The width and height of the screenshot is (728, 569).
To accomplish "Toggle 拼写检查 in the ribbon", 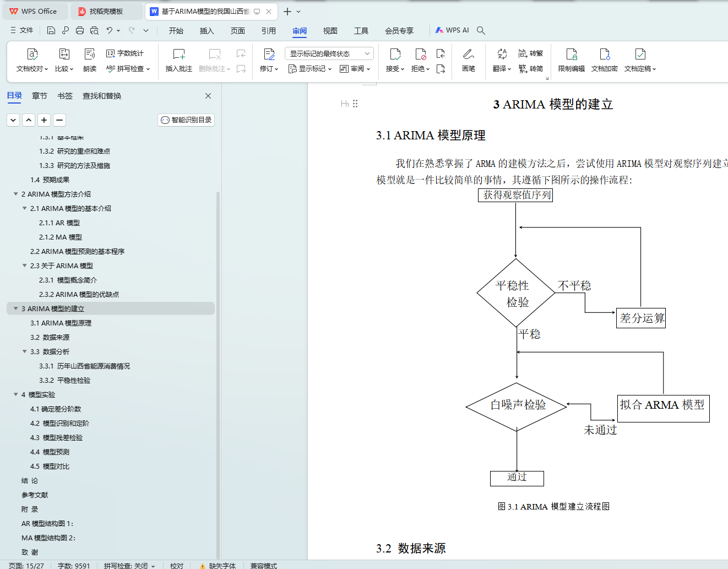I will coord(128,69).
